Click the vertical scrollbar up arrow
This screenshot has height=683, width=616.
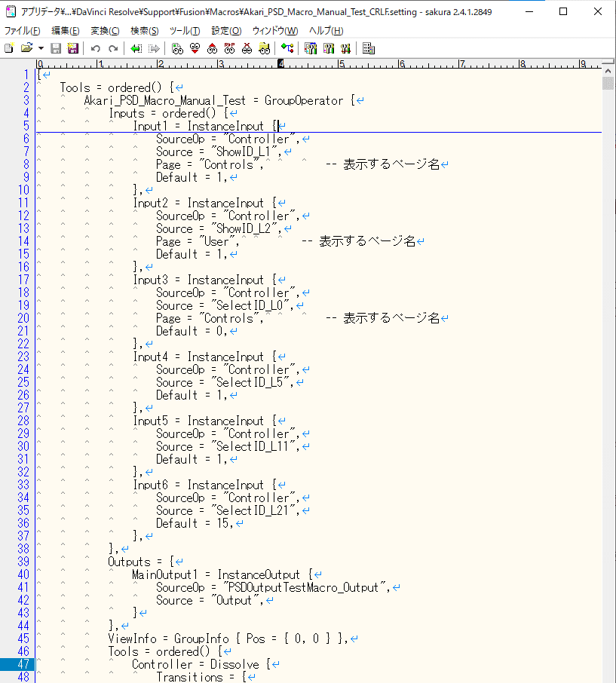click(608, 71)
